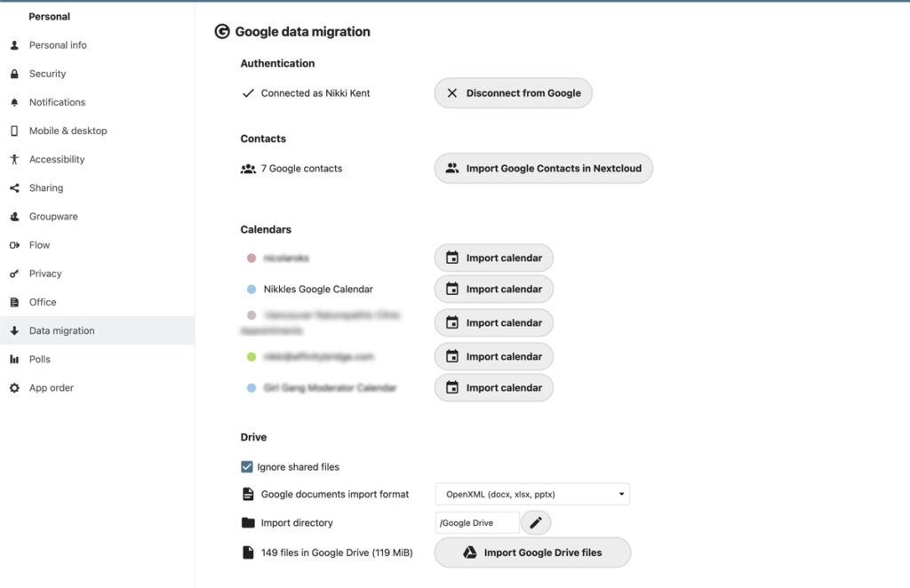Click the Mobile & desktop phone icon

point(12,131)
